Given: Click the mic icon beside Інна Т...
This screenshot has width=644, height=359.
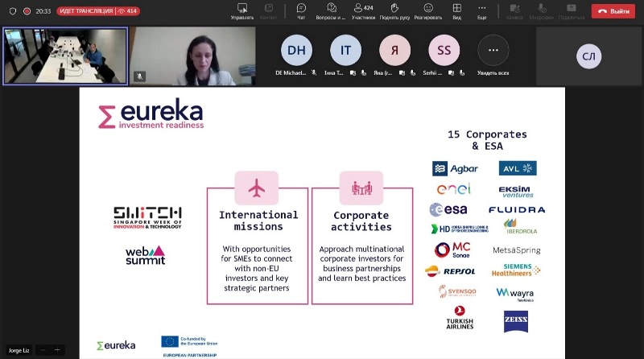Looking at the screenshot, I should pos(364,72).
